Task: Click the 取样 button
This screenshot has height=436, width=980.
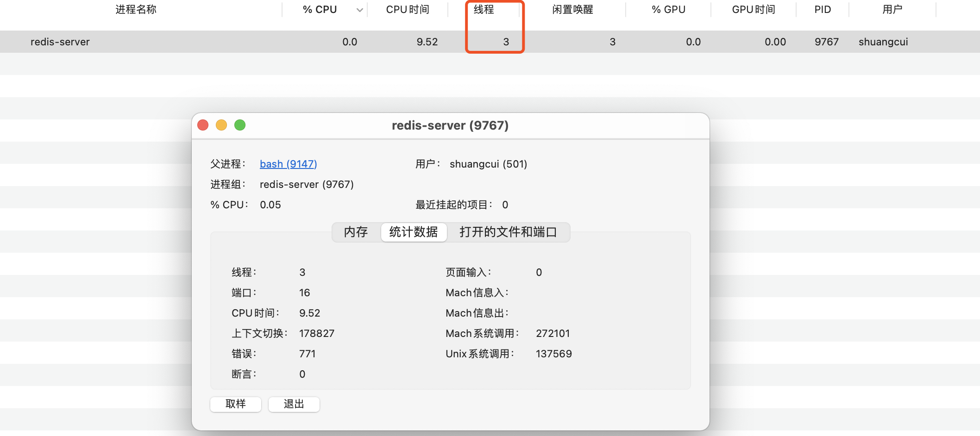Action: (x=236, y=404)
